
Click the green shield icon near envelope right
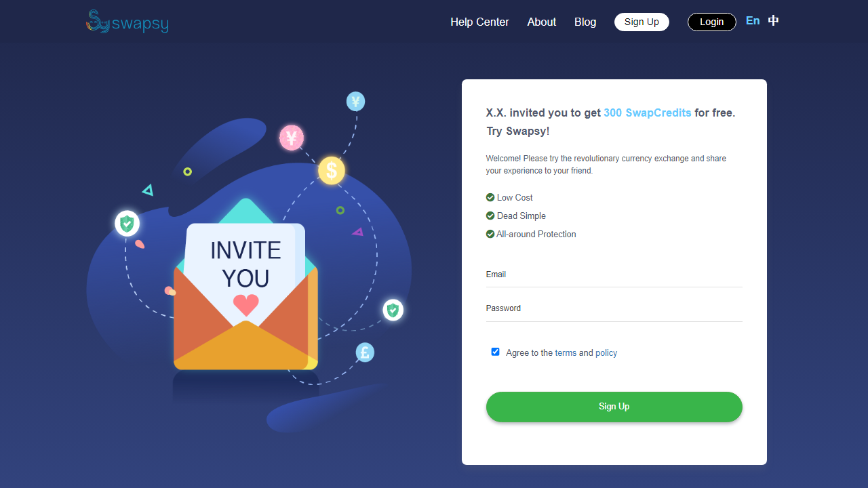393,310
